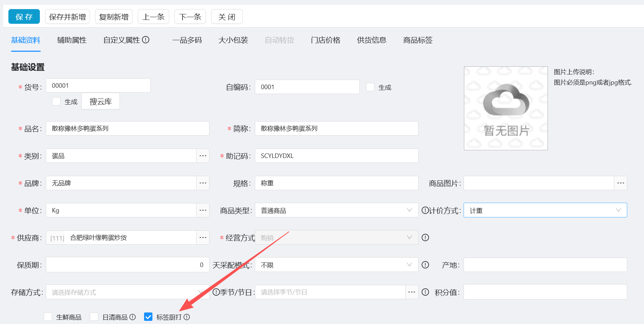This screenshot has height=324, width=644.
Task: Click info icon beside 经营方式 dropdown
Action: (425, 238)
